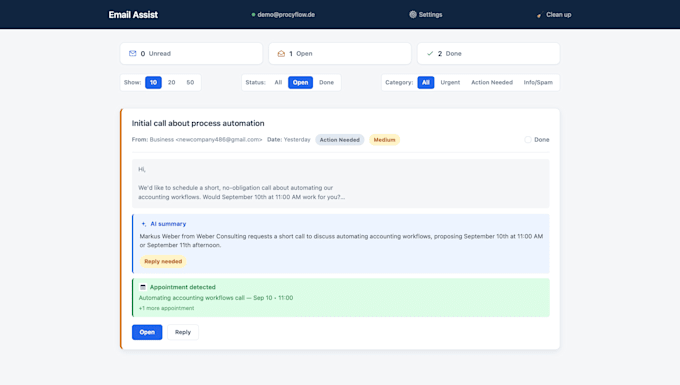Open the demo@procyflow.de account indicator

(283, 15)
